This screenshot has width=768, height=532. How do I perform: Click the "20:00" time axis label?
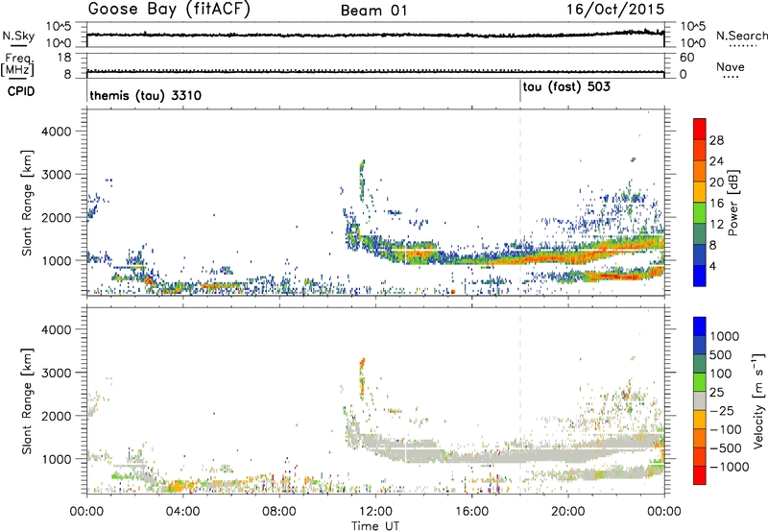[x=567, y=512]
